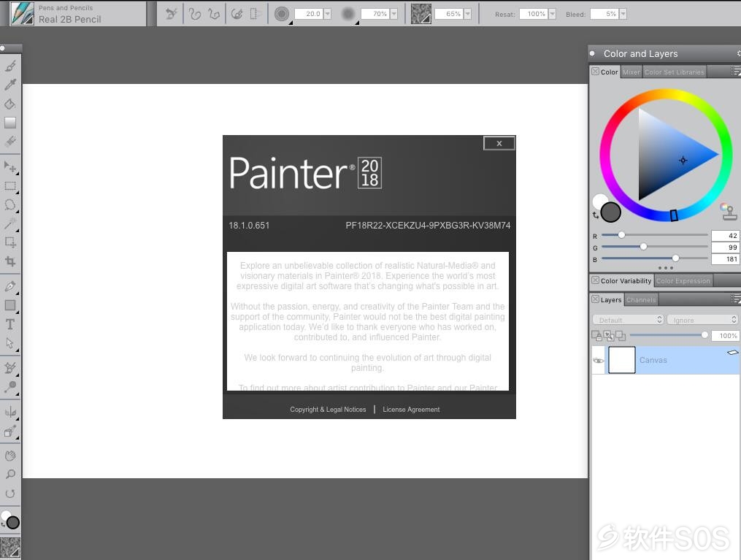Viewport: 741px width, 560px height.
Task: Select the Eraser tool
Action: (10, 142)
